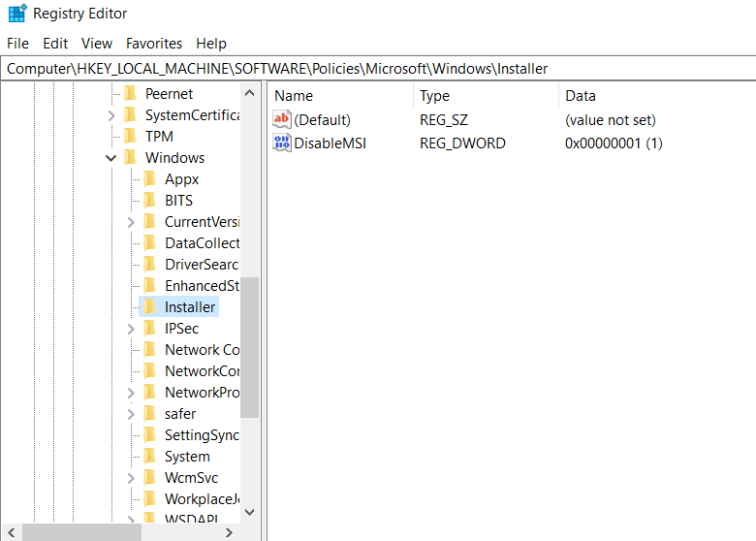Image resolution: width=756 pixels, height=541 pixels.
Task: Select the Appx key label
Action: click(x=182, y=179)
